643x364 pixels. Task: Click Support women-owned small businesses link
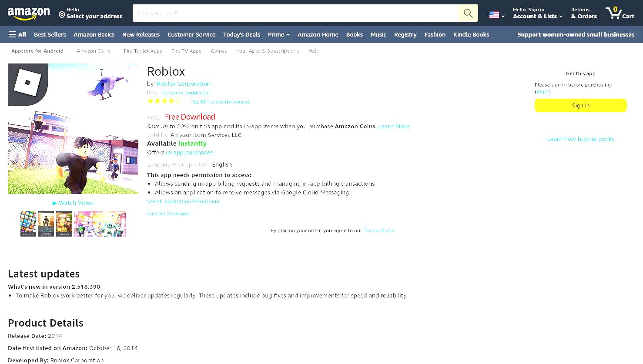pyautogui.click(x=576, y=34)
